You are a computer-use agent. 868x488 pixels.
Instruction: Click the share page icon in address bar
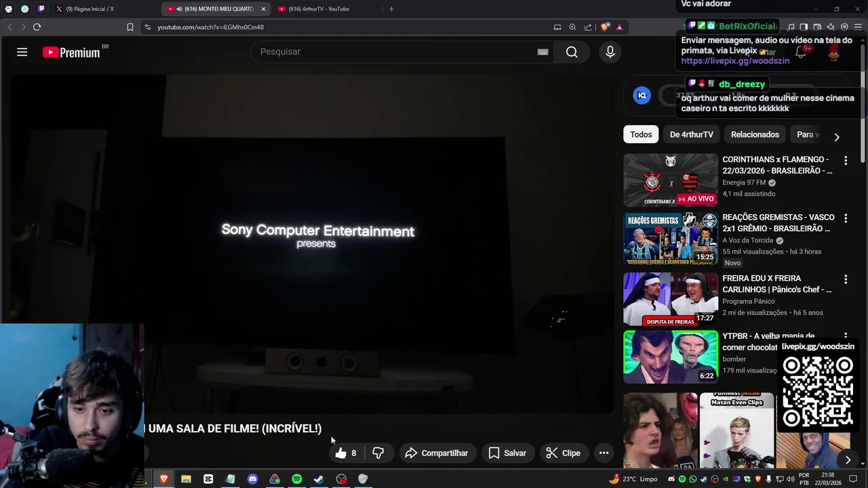point(588,27)
